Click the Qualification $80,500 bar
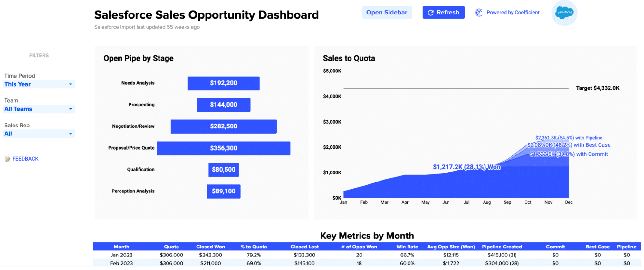This screenshot has width=644, height=270. tap(224, 170)
